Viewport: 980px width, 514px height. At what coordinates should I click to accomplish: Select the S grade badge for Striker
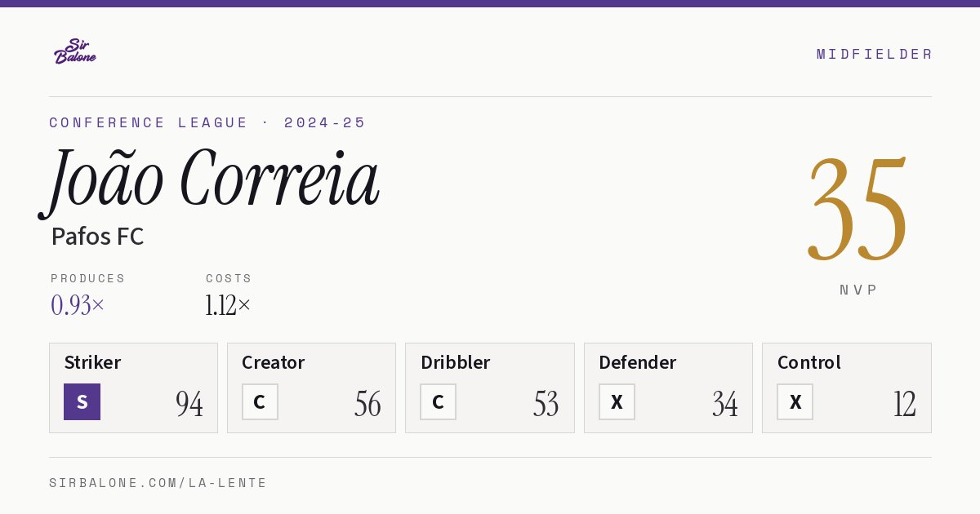pos(82,401)
